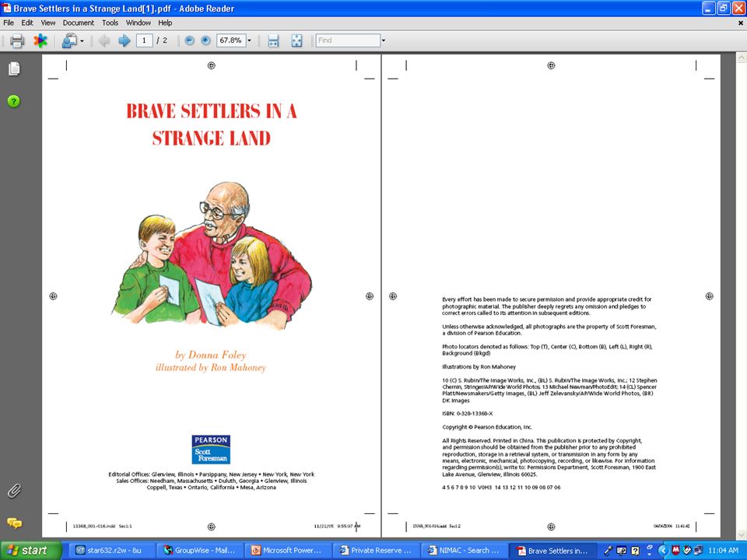Click the zoom in plus button
747x560 pixels.
(x=205, y=40)
